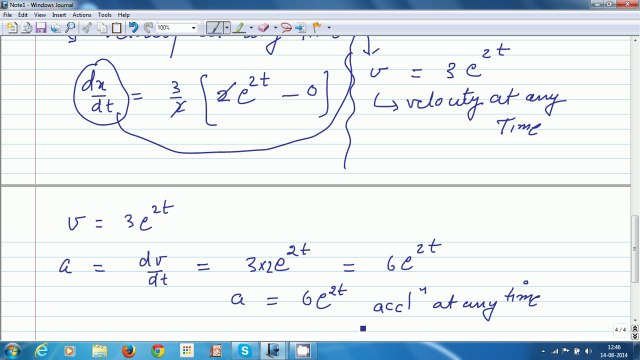
Task: Click the Flag tool icon
Action: [317, 28]
